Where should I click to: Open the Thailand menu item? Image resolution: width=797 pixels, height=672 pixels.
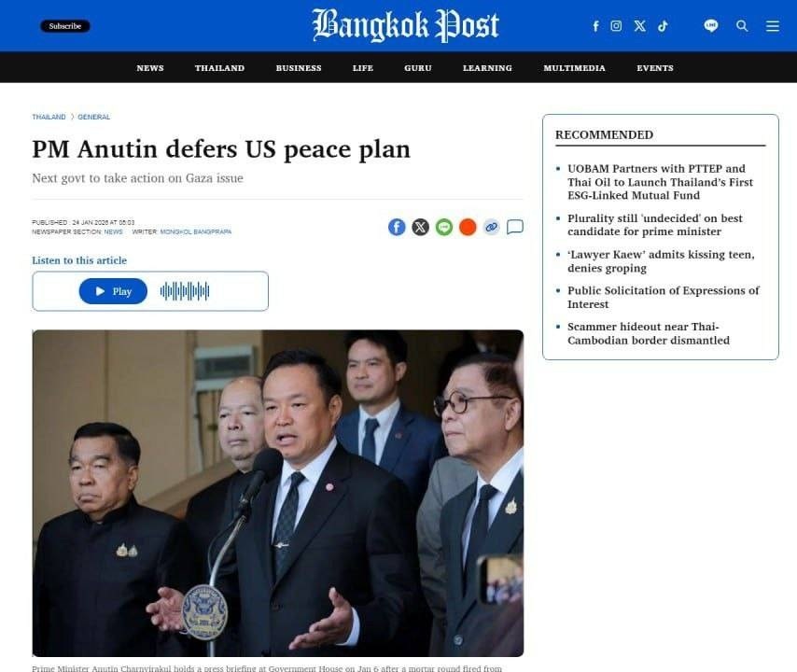[219, 68]
